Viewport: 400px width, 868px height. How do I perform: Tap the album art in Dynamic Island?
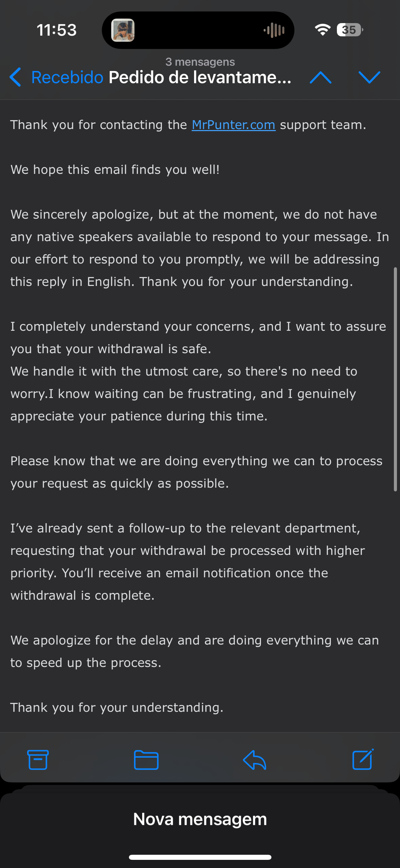123,30
